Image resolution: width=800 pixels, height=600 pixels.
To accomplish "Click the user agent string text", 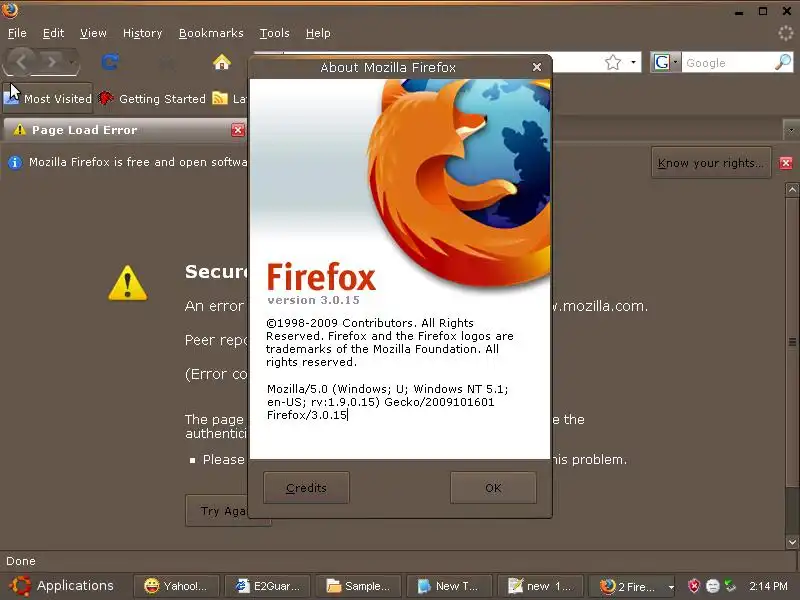I will pos(388,402).
